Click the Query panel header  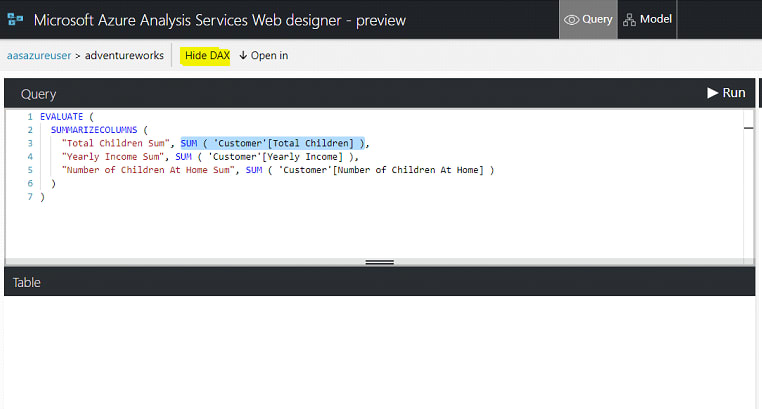380,93
